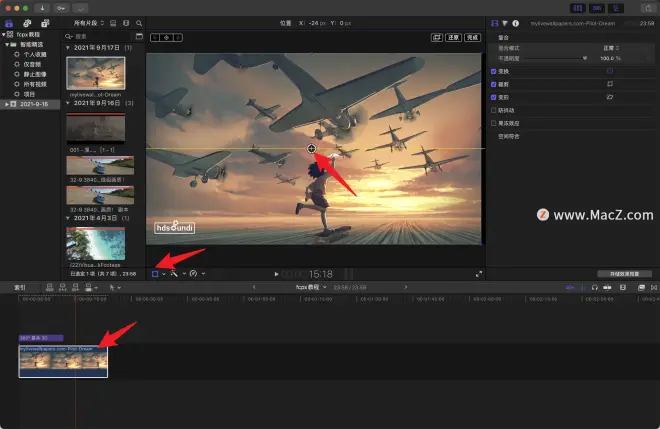Click the distort icon in 变形 row
Viewport: 660px width, 429px height.
(x=609, y=97)
